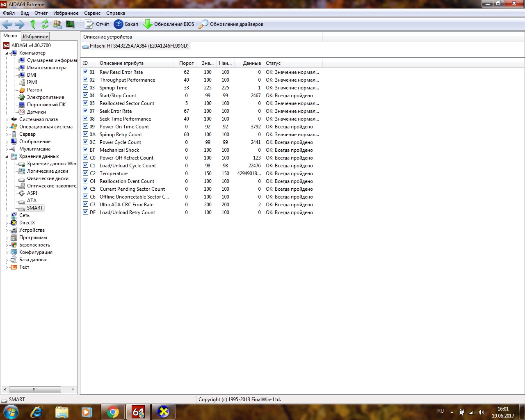Toggle the Reallocated Sector Count checkbox

pos(85,103)
